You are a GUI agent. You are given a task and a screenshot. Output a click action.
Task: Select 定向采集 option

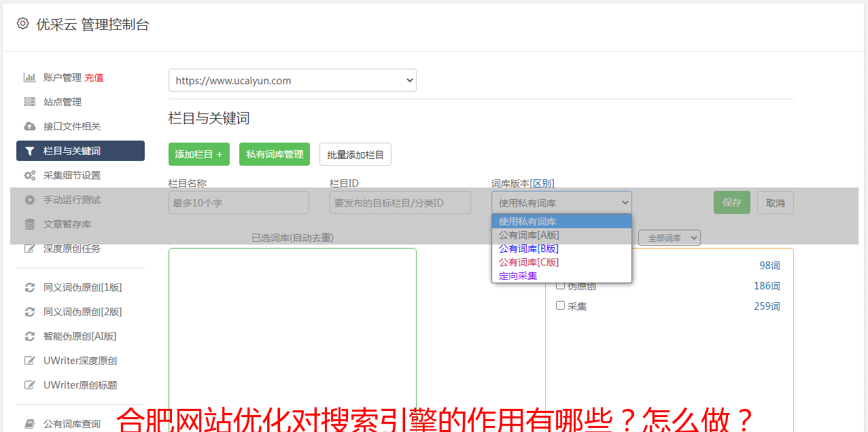pyautogui.click(x=561, y=276)
